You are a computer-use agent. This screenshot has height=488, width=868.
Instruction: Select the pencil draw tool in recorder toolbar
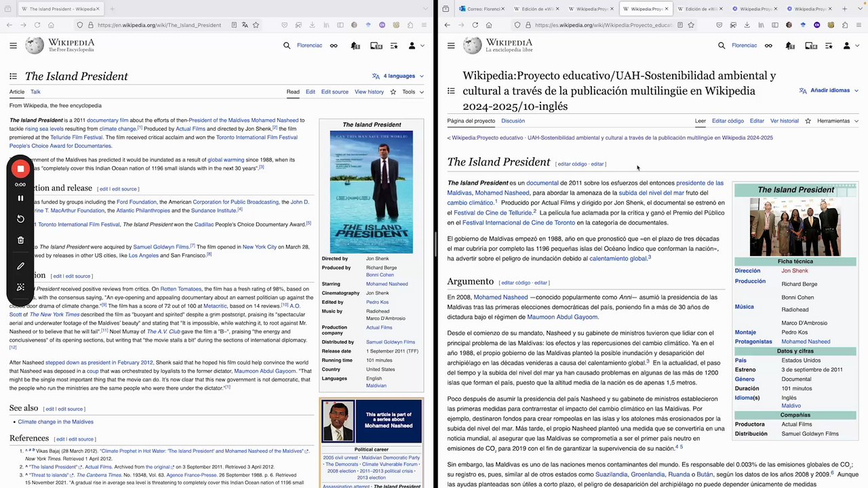20,266
